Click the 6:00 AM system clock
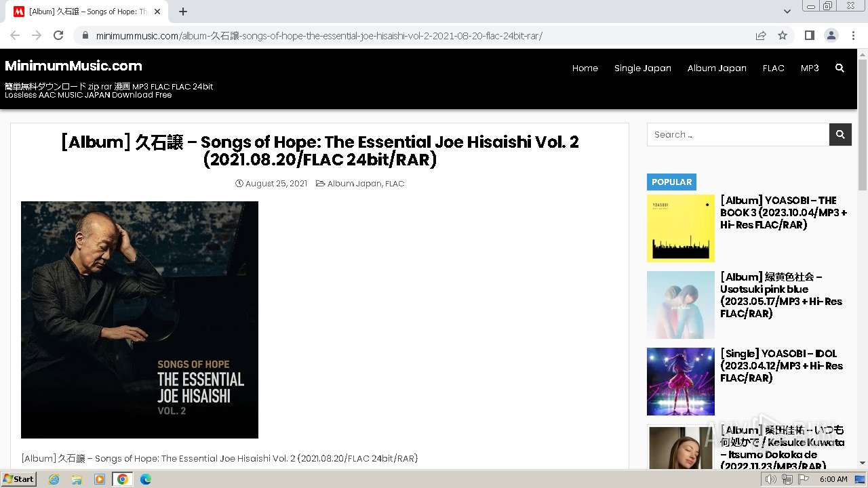The image size is (868, 488). coord(833,479)
